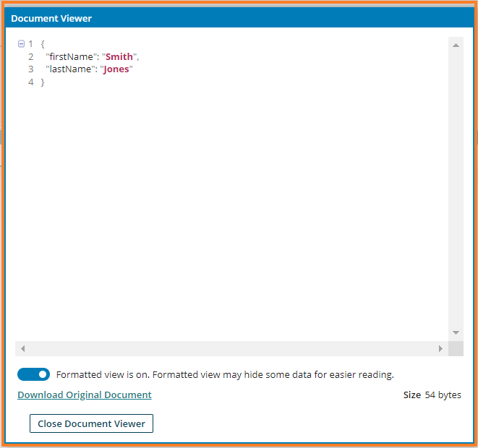
Task: Click the vertical scrollbar up arrow
Action: 456,45
